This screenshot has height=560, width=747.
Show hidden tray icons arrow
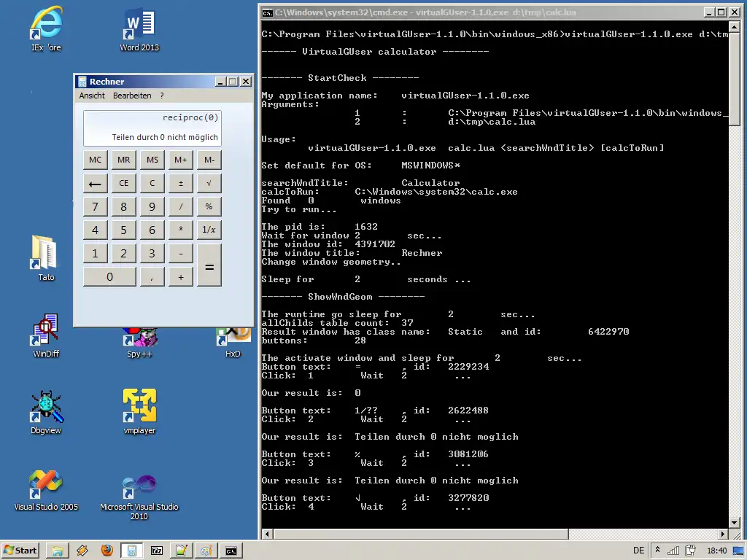pos(657,551)
